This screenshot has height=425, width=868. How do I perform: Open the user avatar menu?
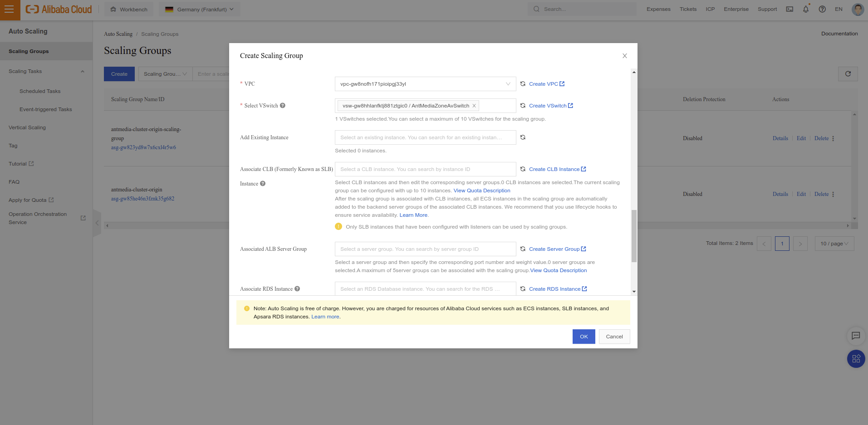click(x=858, y=9)
